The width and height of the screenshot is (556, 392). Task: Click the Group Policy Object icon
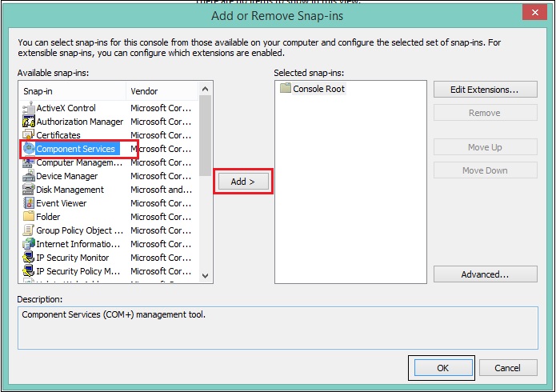pyautogui.click(x=28, y=230)
